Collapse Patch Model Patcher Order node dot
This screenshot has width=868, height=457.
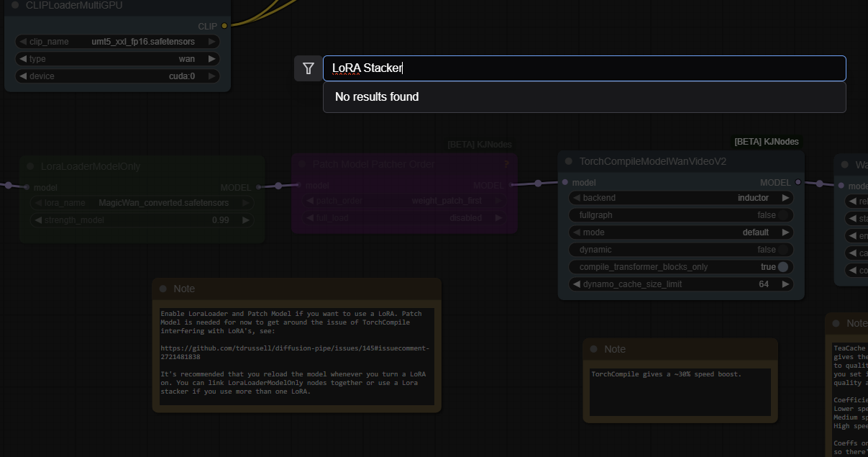pos(302,165)
